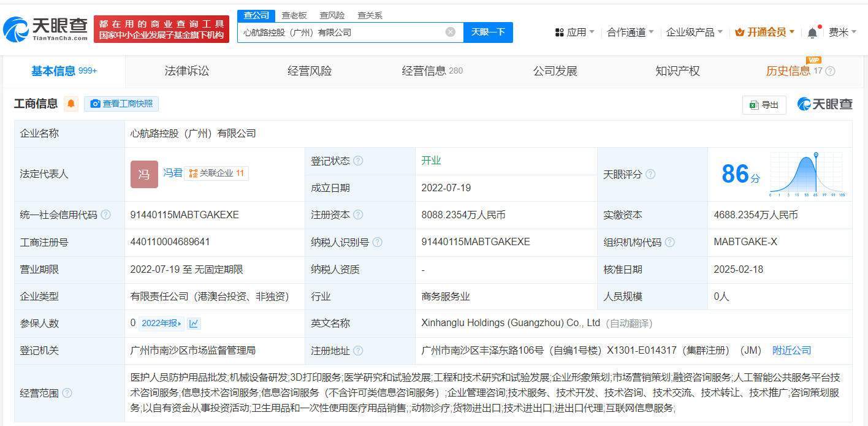The image size is (868, 426).
Task: Open the 附近公司 link
Action: [791, 351]
